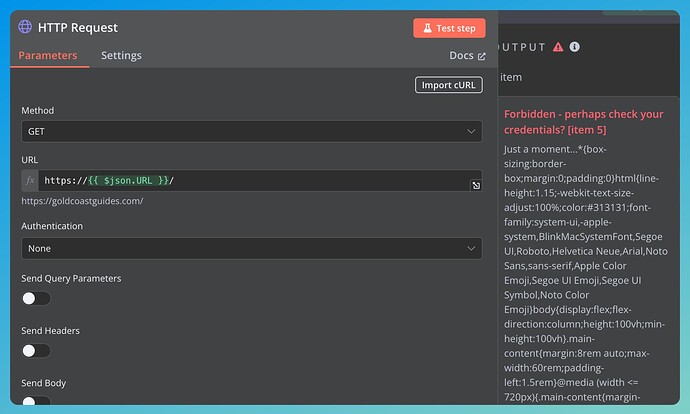
Task: Open the Docs external link icon
Action: (482, 56)
